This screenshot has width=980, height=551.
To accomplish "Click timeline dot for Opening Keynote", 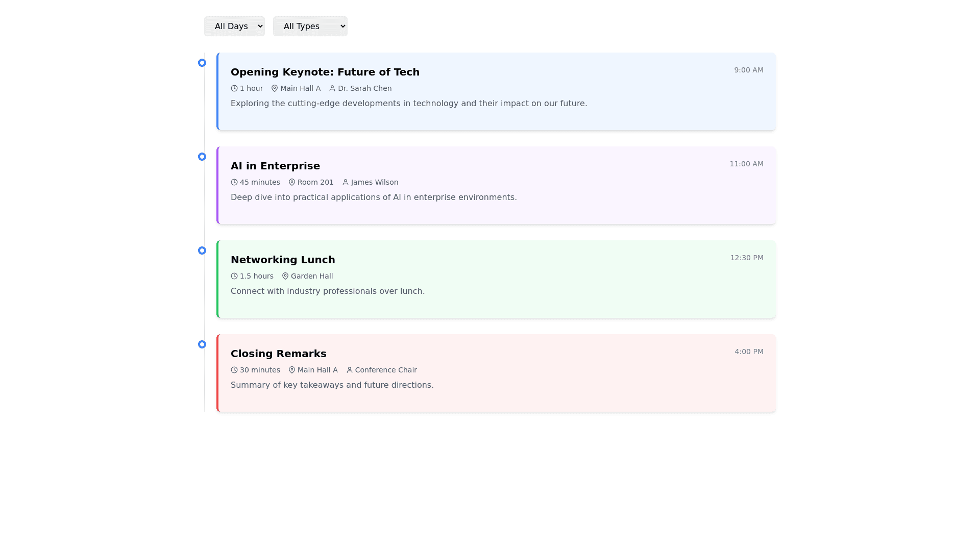I will click(202, 63).
